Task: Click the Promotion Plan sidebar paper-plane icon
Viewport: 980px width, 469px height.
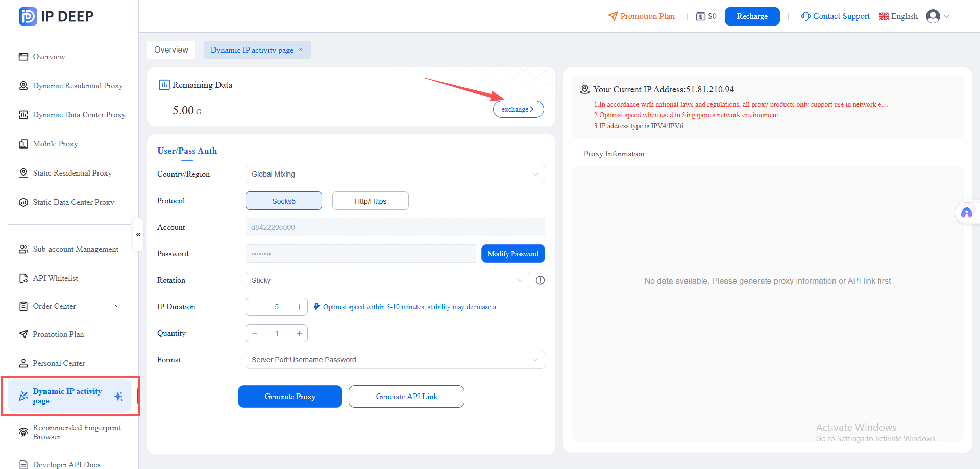Action: point(23,334)
